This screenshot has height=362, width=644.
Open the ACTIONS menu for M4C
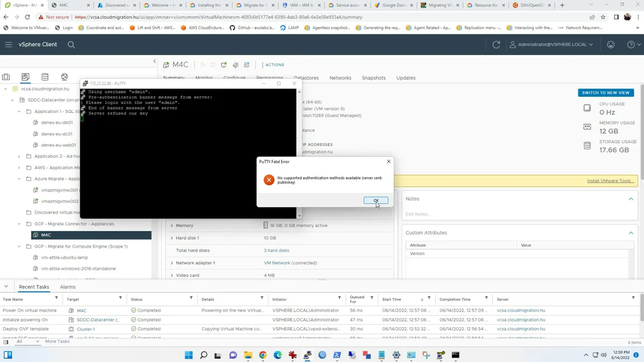tap(273, 65)
